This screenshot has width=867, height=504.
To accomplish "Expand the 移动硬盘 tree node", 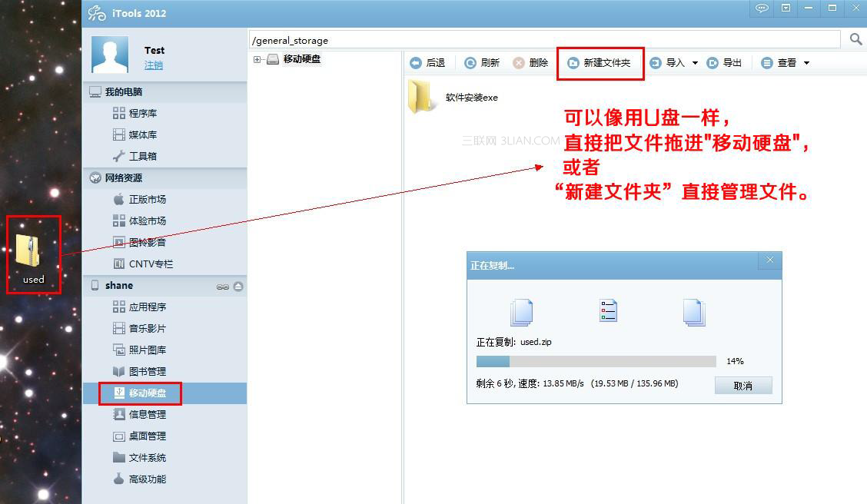I will click(257, 58).
